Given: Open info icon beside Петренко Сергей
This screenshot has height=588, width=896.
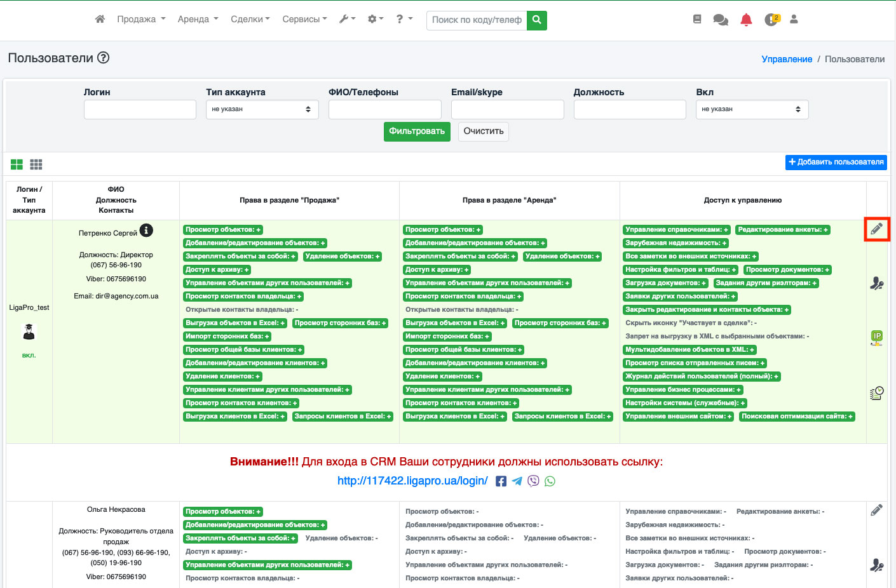Looking at the screenshot, I should pos(146,231).
